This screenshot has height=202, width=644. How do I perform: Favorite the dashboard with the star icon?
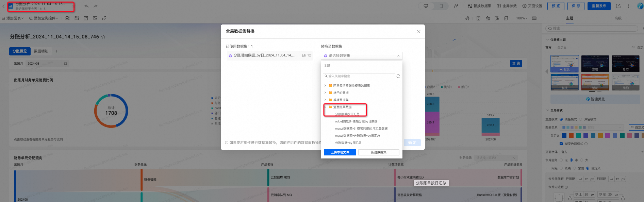point(103,37)
